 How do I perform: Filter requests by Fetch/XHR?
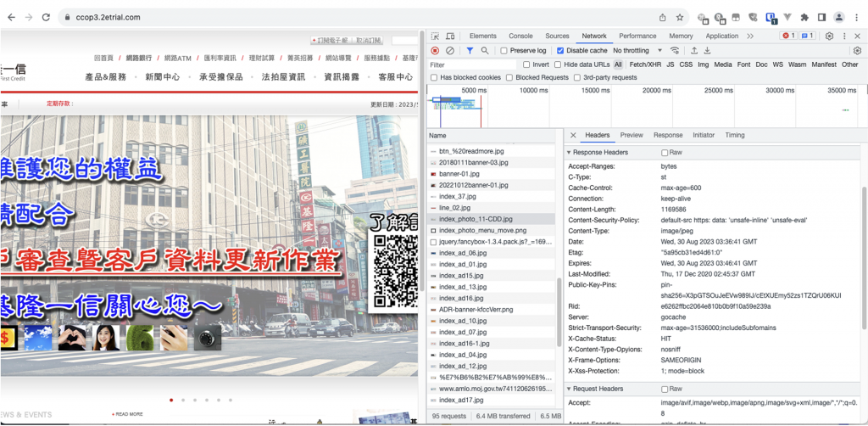(x=645, y=64)
